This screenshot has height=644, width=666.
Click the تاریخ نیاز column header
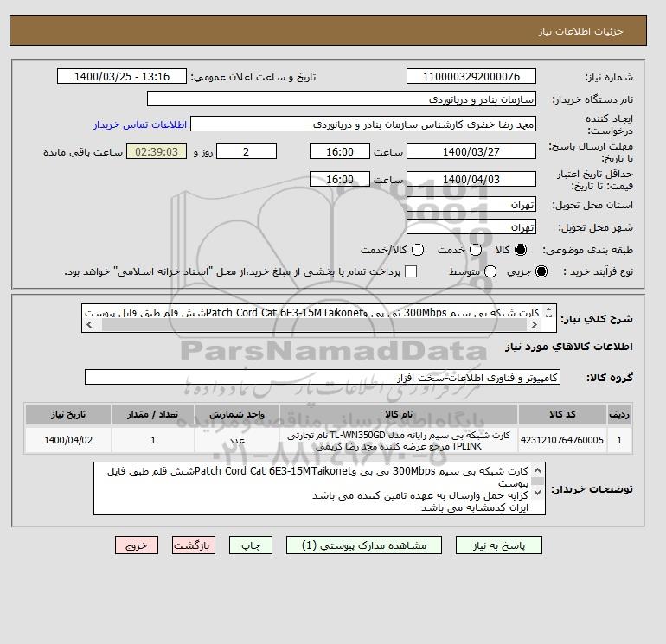(x=68, y=414)
